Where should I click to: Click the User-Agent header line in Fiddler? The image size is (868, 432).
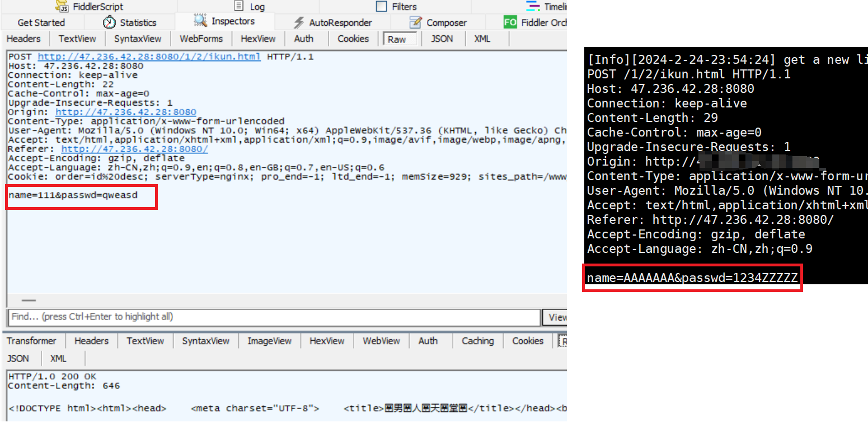point(288,131)
